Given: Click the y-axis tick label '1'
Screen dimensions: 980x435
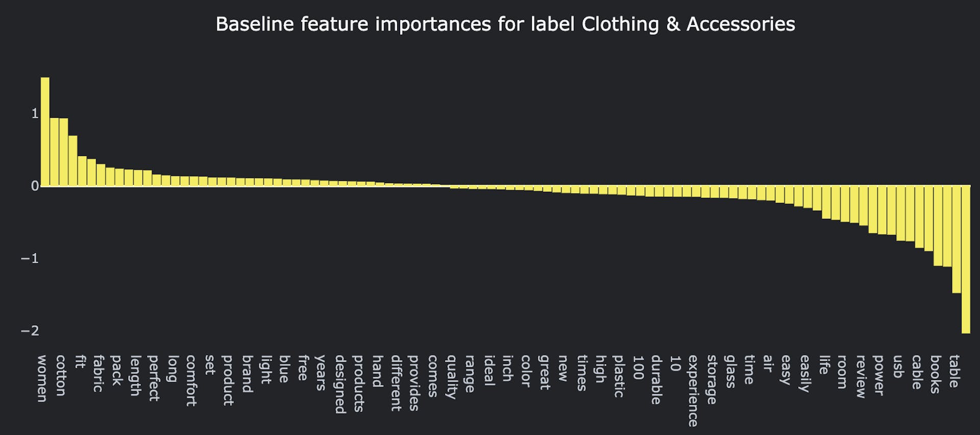Looking at the screenshot, I should coord(35,113).
